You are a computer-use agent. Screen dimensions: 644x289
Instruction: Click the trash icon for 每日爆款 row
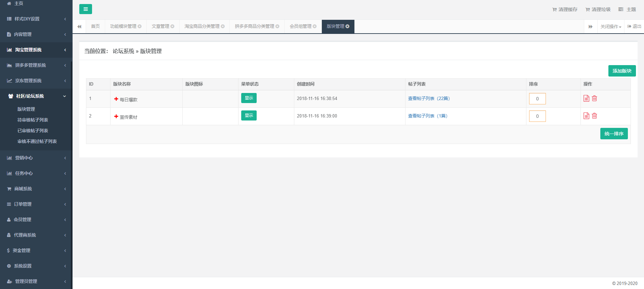[x=594, y=98]
